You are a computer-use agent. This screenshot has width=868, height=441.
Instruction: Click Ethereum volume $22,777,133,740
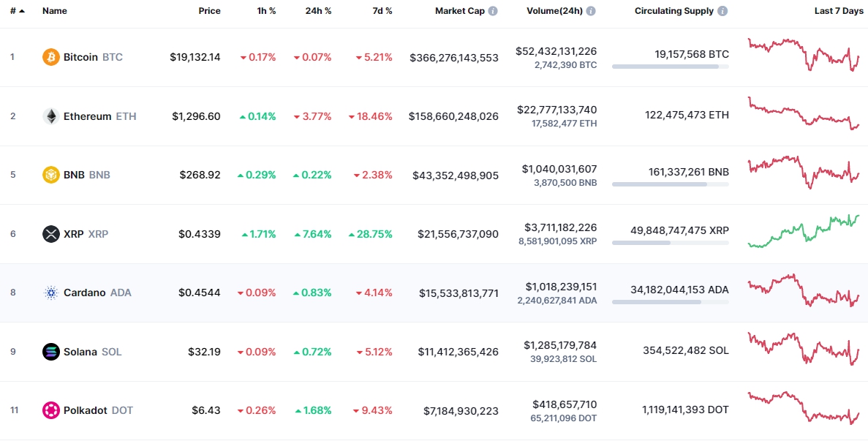pos(556,110)
